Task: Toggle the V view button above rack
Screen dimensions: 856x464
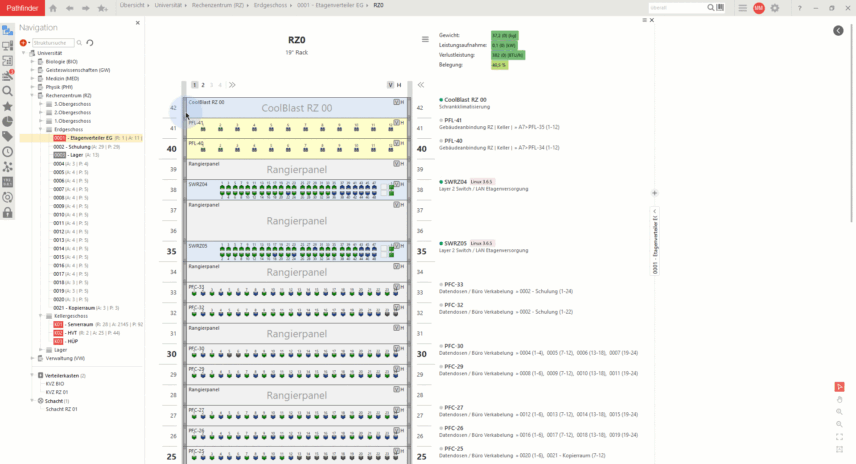Action: (390, 85)
